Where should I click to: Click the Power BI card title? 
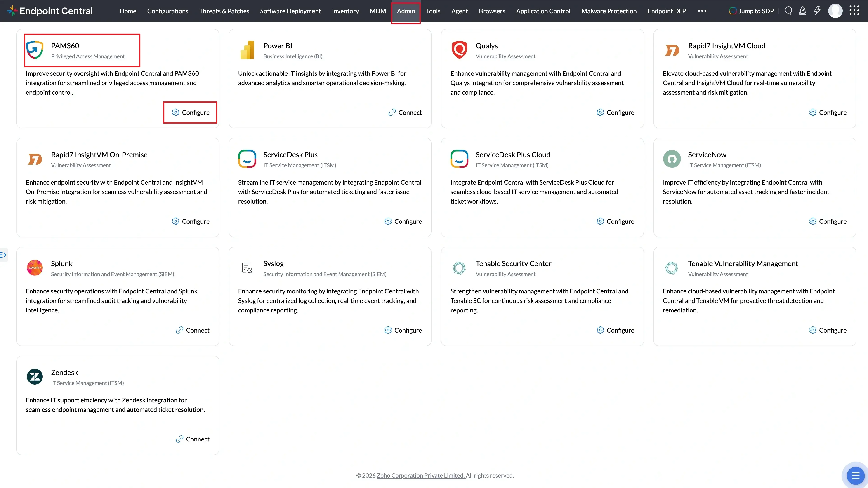tap(278, 45)
